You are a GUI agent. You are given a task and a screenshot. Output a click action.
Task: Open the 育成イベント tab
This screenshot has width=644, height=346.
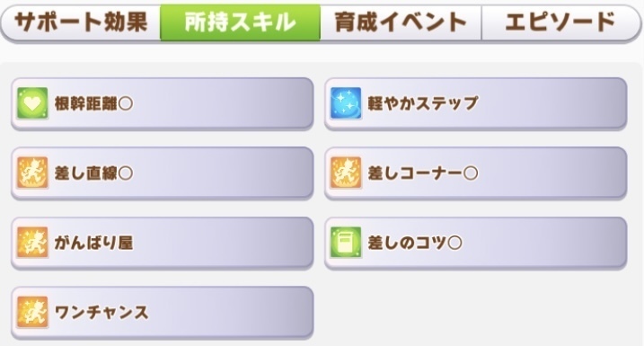(401, 22)
